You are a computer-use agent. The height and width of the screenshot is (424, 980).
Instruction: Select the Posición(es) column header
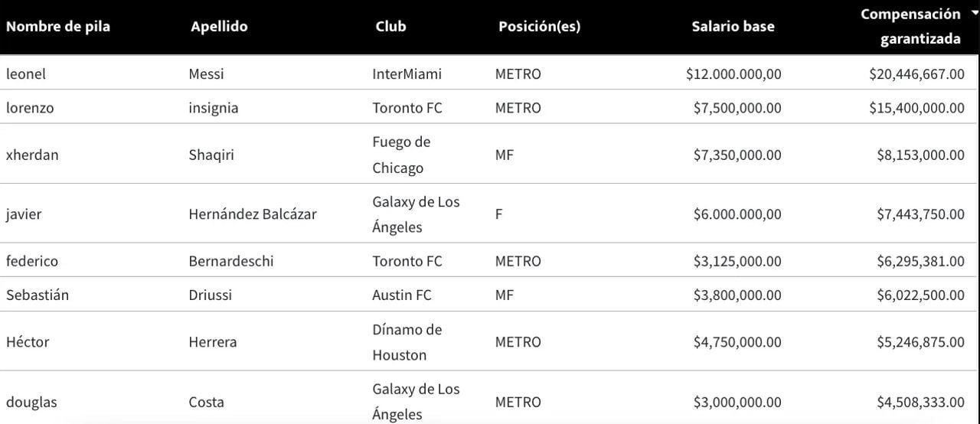click(x=539, y=27)
